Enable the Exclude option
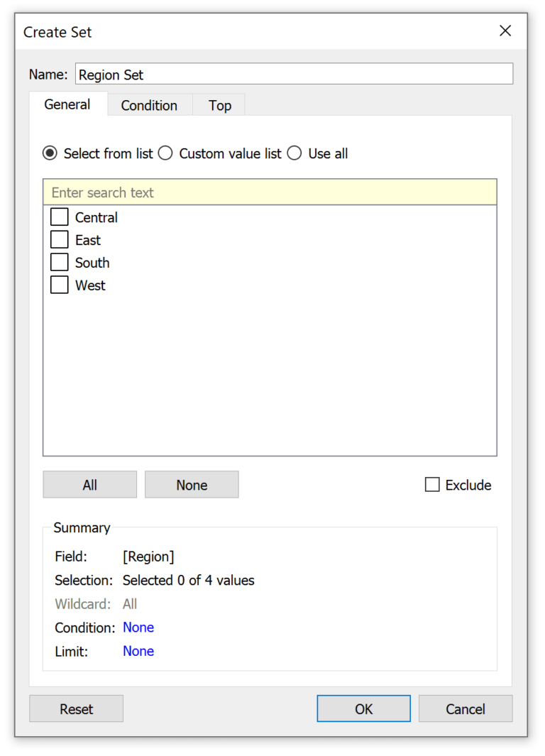 tap(432, 484)
